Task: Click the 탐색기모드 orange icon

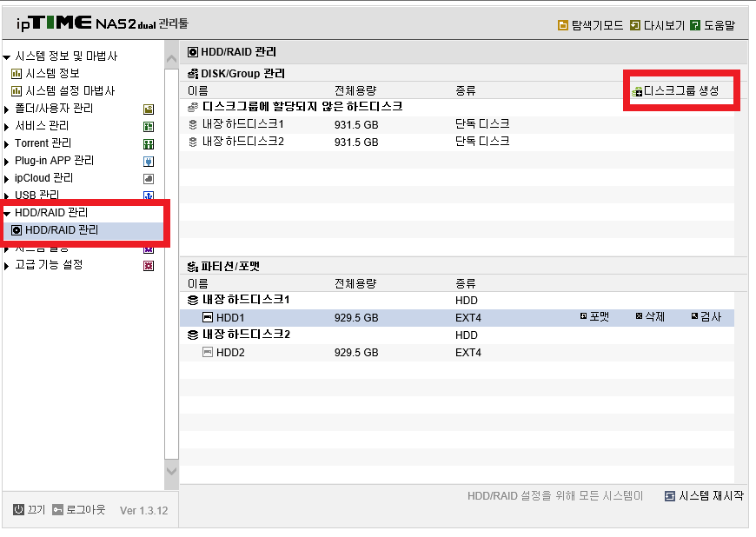Action: point(563,25)
